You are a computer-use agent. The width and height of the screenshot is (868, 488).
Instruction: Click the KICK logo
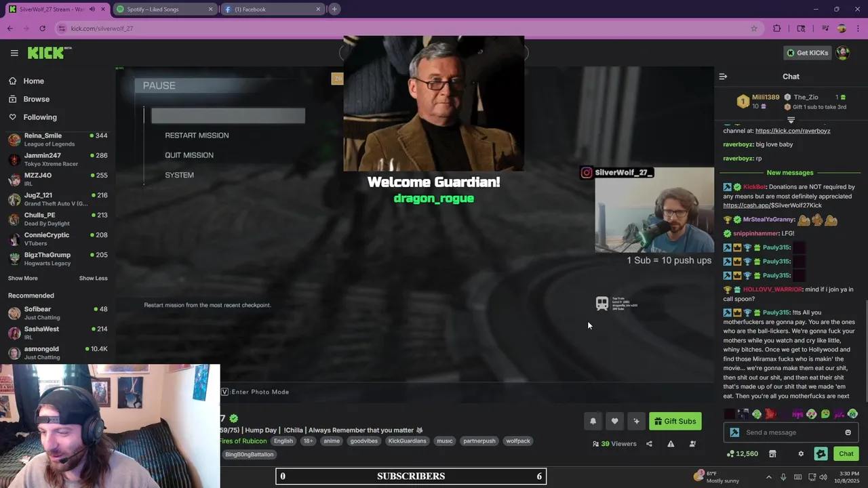(x=50, y=53)
